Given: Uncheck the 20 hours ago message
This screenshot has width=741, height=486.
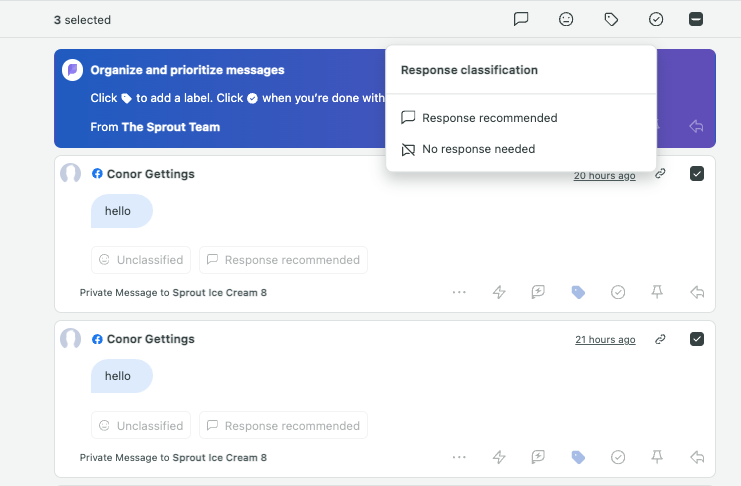Looking at the screenshot, I should pos(697,174).
